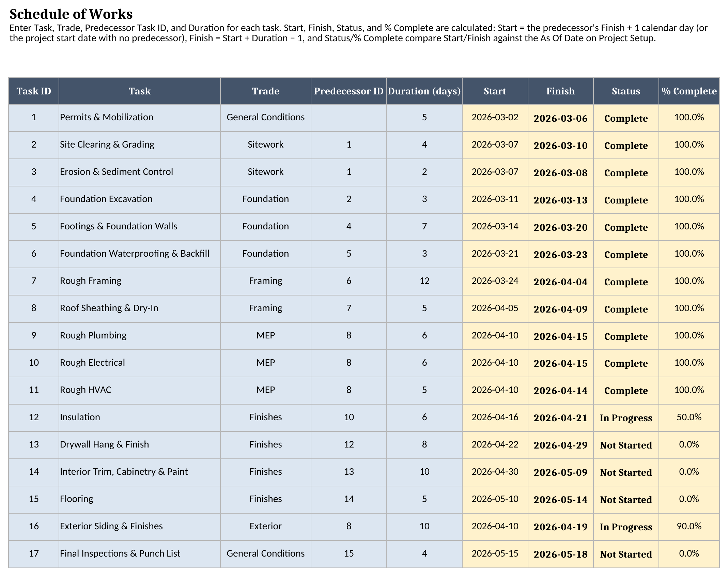Screen dimensions: 728x576
Task: Select the 'Foundation Excavation' task cell
Action: [x=140, y=200]
